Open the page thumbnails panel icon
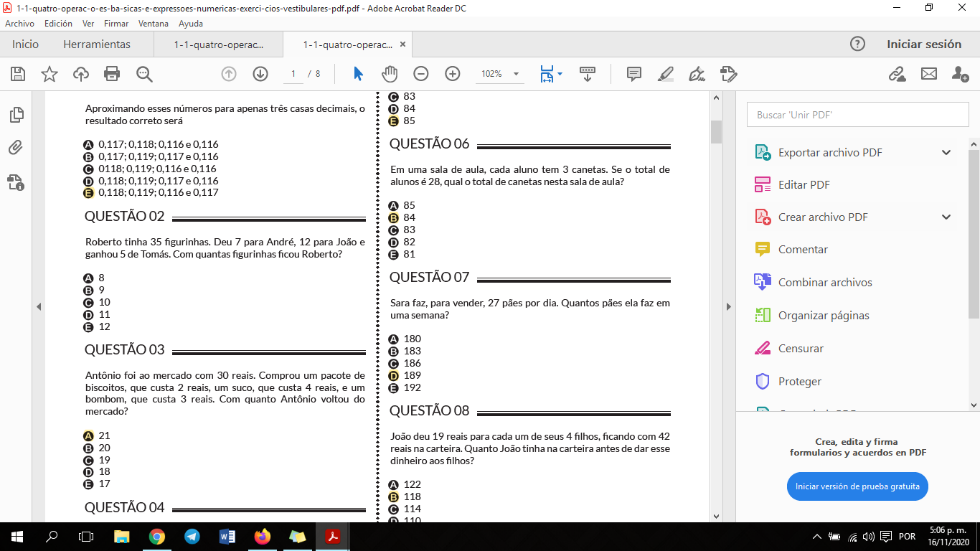Viewport: 980px width, 551px height. point(16,115)
